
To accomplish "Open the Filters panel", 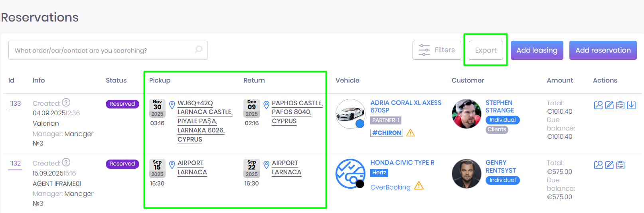I will click(437, 50).
